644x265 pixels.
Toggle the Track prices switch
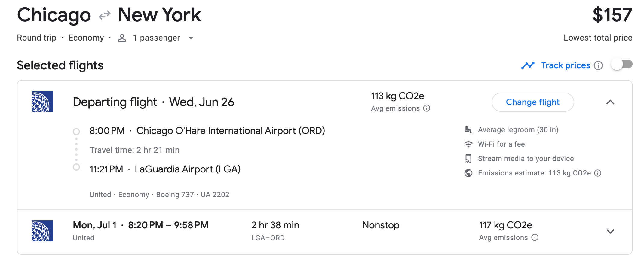tap(622, 65)
